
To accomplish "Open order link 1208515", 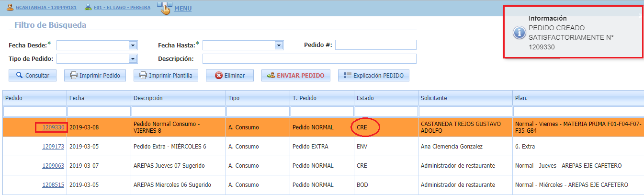I will pos(53,184).
